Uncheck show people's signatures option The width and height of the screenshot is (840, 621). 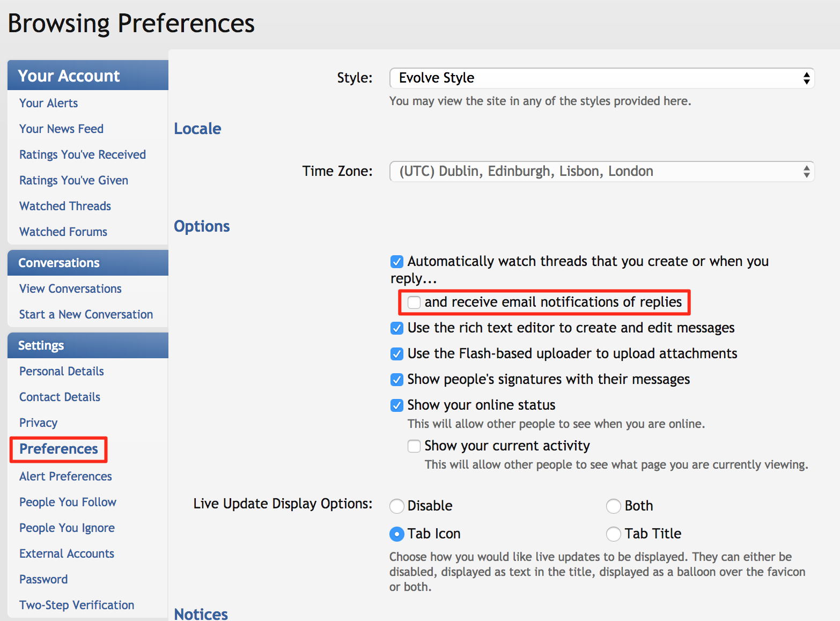397,380
